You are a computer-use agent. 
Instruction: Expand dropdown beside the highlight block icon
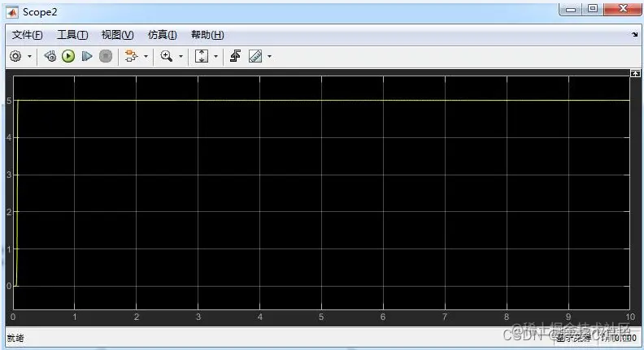coord(146,57)
